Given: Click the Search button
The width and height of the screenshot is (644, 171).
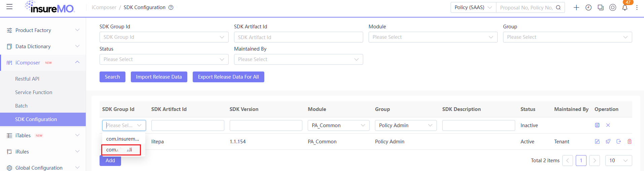Looking at the screenshot, I should [112, 77].
